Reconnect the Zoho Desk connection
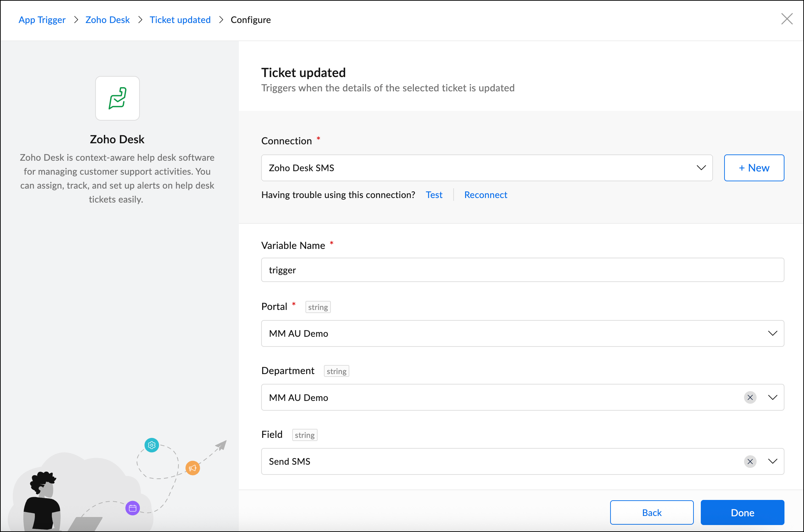 coord(486,195)
